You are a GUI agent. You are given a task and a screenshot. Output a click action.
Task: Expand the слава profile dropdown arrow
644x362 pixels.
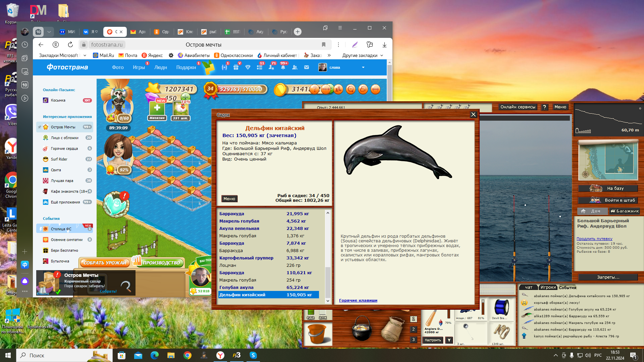point(363,67)
